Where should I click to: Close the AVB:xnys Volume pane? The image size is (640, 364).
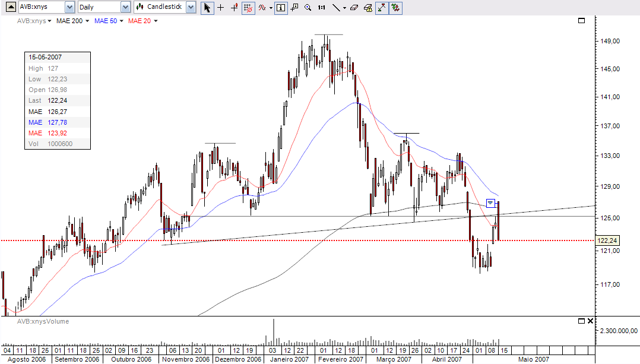pos(590,321)
